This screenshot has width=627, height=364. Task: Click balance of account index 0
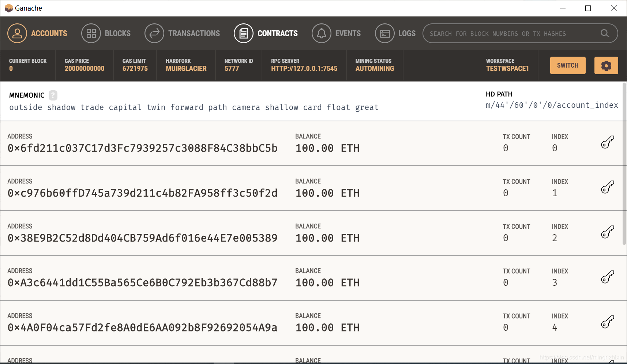pyautogui.click(x=327, y=148)
